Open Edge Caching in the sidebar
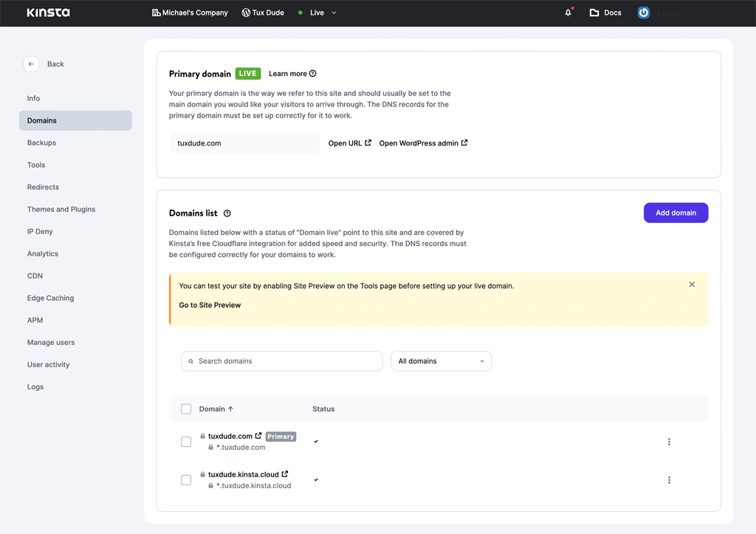The width and height of the screenshot is (756, 534). (51, 298)
